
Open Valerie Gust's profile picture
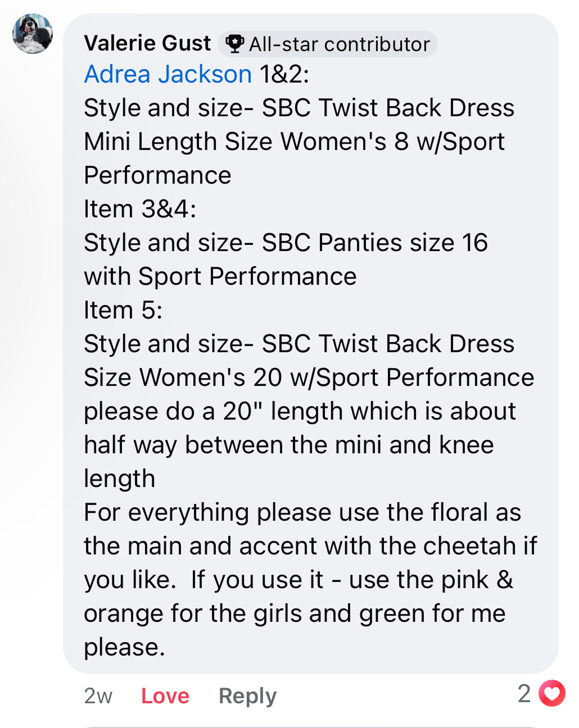click(x=33, y=34)
